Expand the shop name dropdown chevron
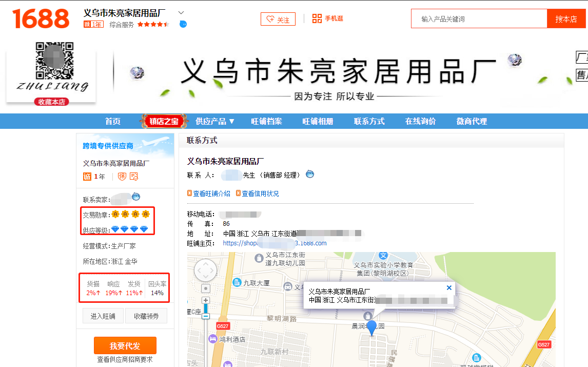588x367 pixels. (x=181, y=13)
